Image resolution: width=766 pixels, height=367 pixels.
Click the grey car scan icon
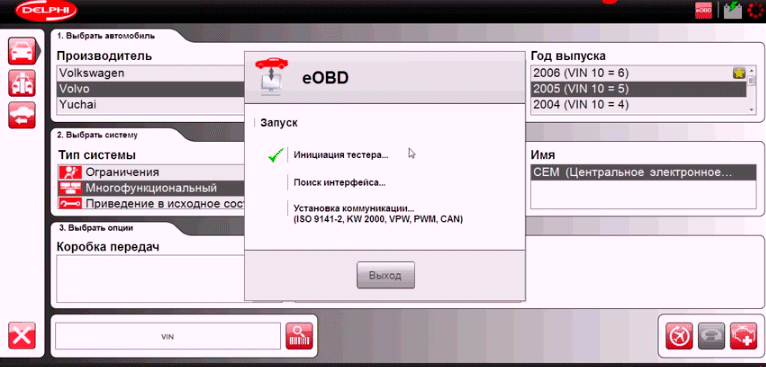click(711, 336)
